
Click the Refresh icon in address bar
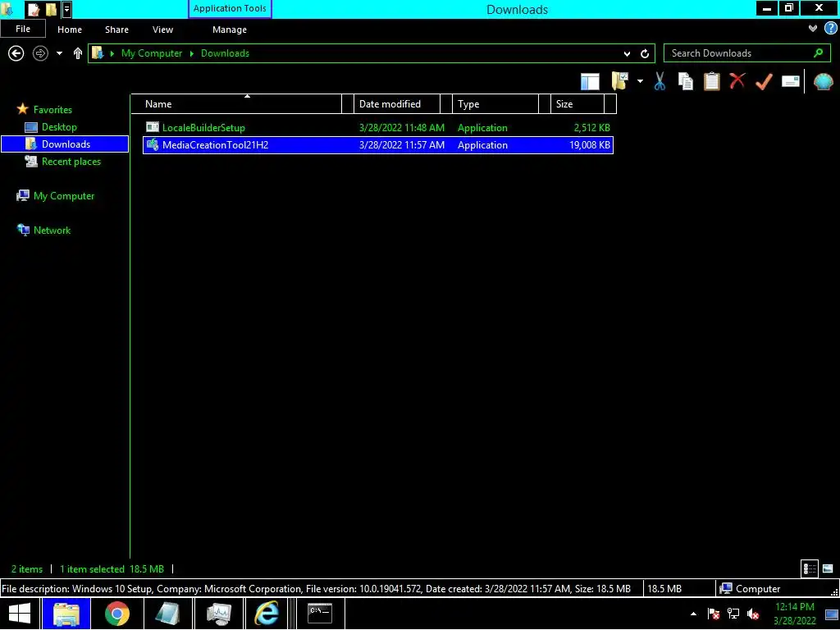(645, 53)
